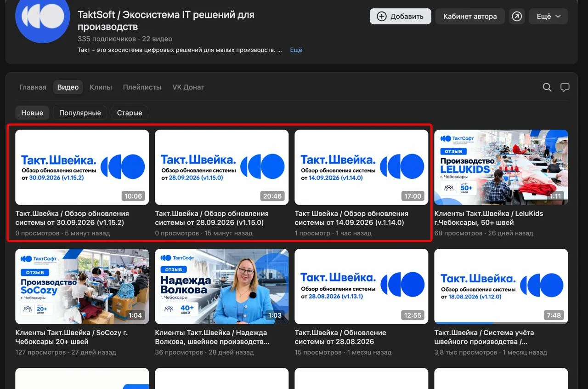Click the 22 видео count text
The image size is (588, 389).
(157, 39)
